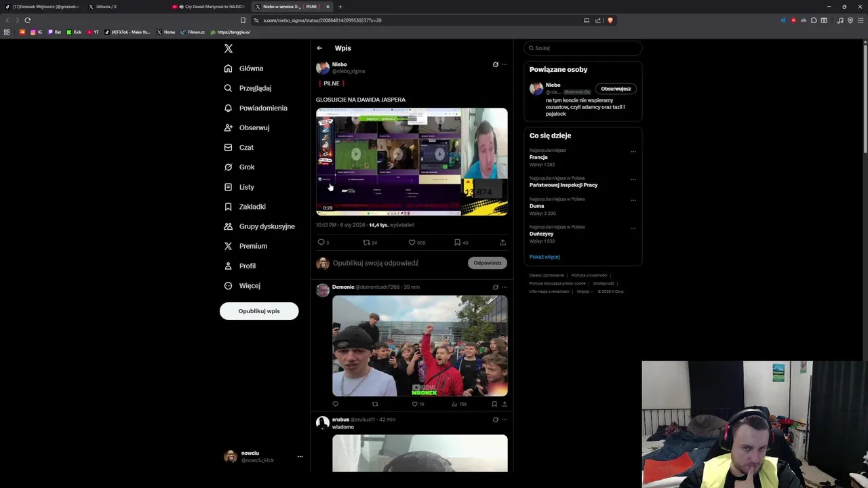Bookmark Niebo's post
The image size is (868, 488).
click(x=457, y=242)
